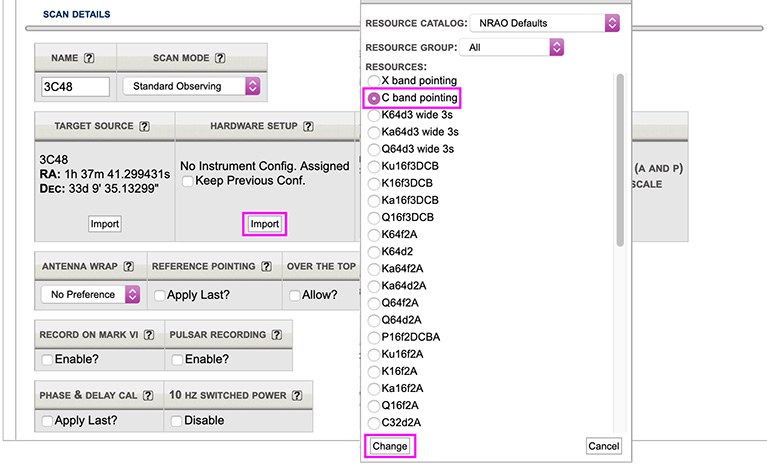Open the Scan Mode Standard Observing dropdown

[191, 87]
